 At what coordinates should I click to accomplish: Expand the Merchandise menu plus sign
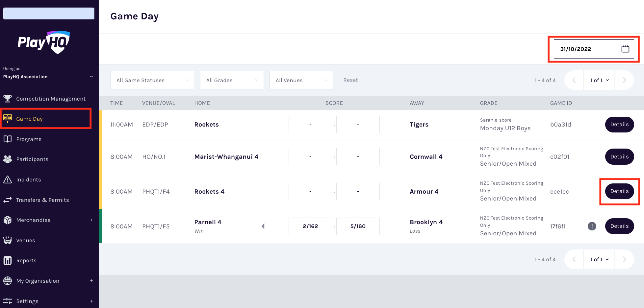91,220
